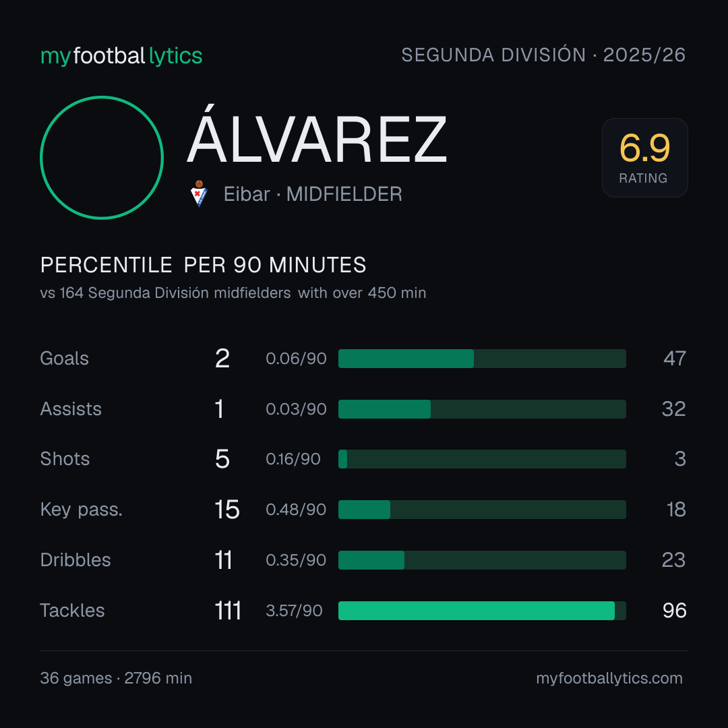Click the Tackles percentile bar

click(482, 611)
